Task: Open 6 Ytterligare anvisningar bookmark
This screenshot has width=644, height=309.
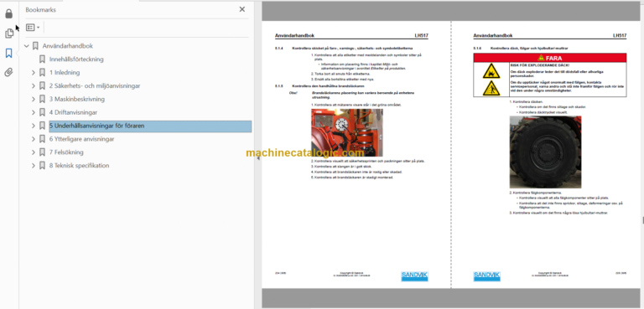Action: click(x=81, y=139)
